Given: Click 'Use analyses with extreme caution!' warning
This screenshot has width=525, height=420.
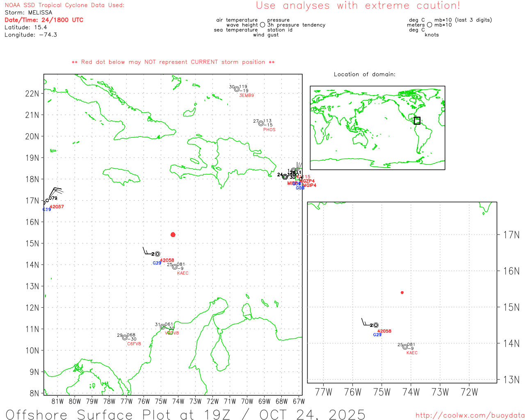Looking at the screenshot, I should pos(358,6).
